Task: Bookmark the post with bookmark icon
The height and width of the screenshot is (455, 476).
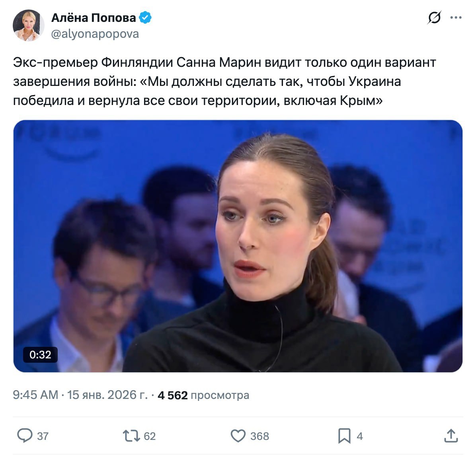Action: (x=344, y=436)
